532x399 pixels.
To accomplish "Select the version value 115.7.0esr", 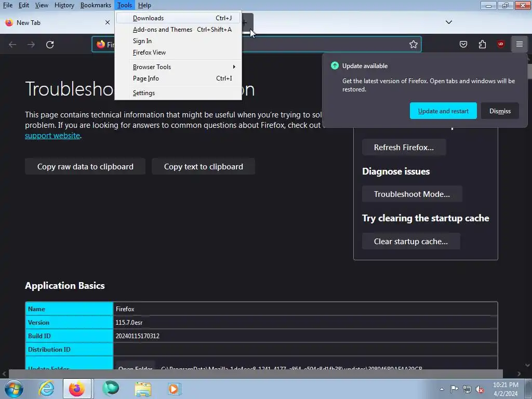I will pos(129,323).
